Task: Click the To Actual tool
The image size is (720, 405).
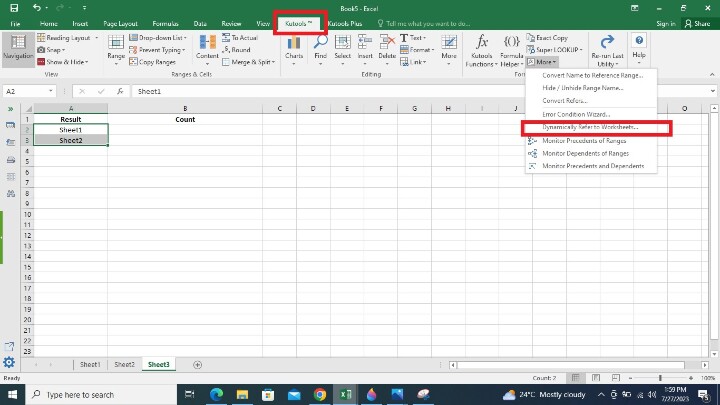Action: tap(240, 38)
